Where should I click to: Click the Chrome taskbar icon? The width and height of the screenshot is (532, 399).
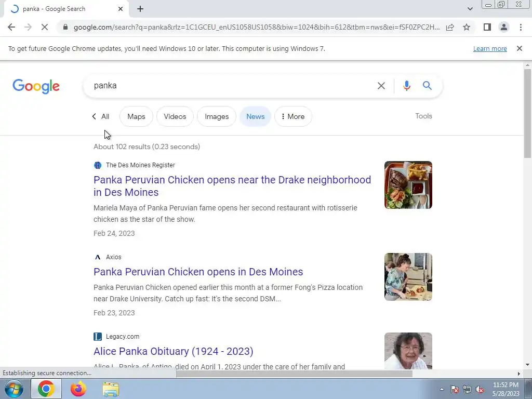pyautogui.click(x=46, y=389)
